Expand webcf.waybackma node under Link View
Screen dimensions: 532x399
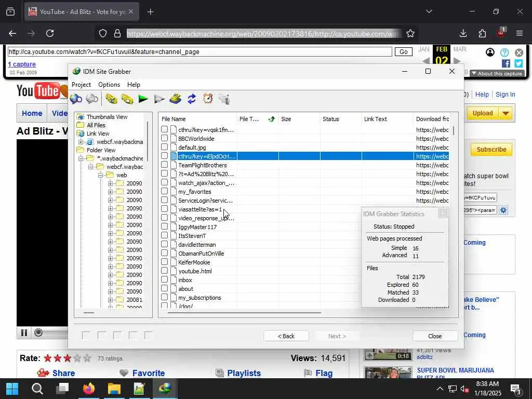81,142
